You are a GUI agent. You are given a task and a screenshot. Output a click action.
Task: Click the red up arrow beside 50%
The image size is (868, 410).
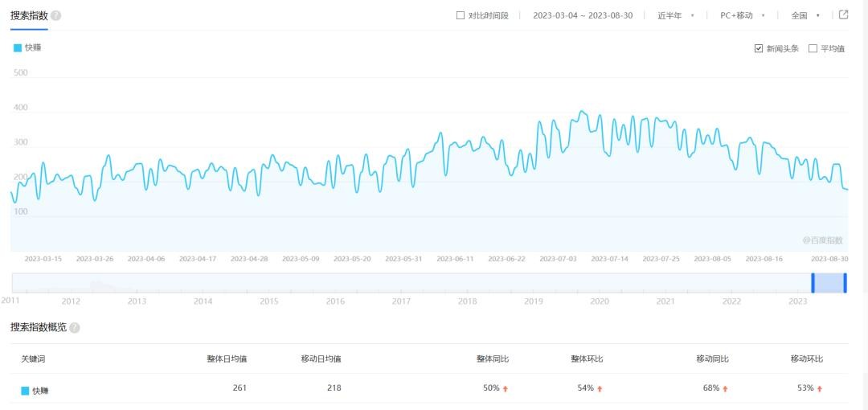(x=506, y=388)
